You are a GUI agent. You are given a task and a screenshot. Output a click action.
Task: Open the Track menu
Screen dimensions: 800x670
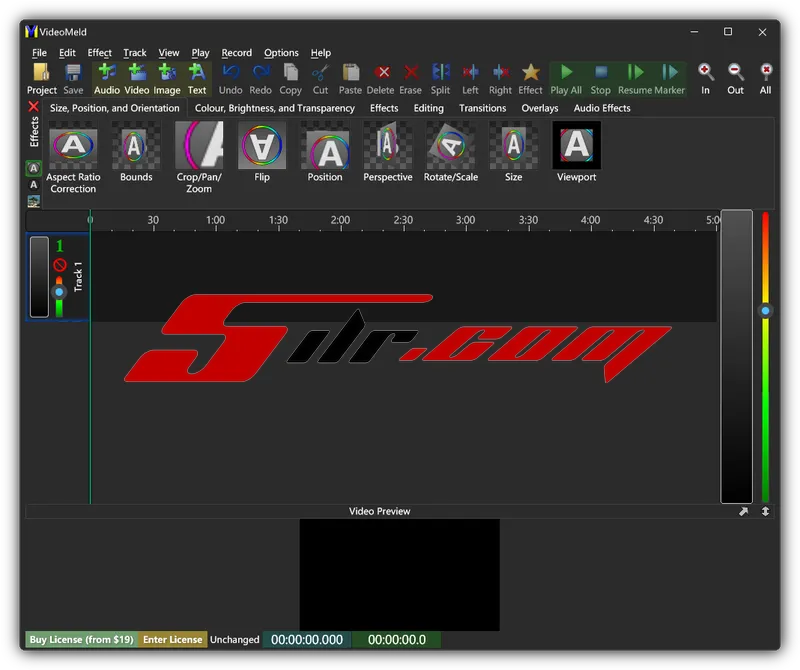(135, 53)
